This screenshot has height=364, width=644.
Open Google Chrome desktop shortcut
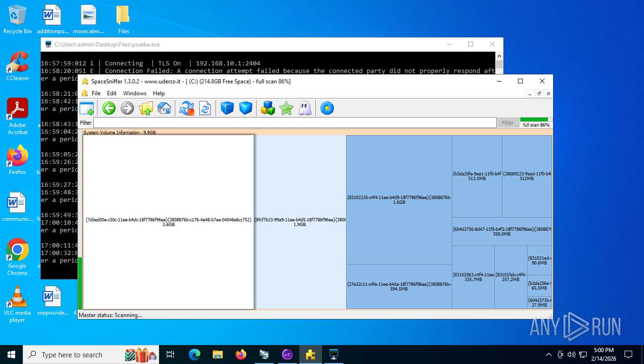(18, 257)
